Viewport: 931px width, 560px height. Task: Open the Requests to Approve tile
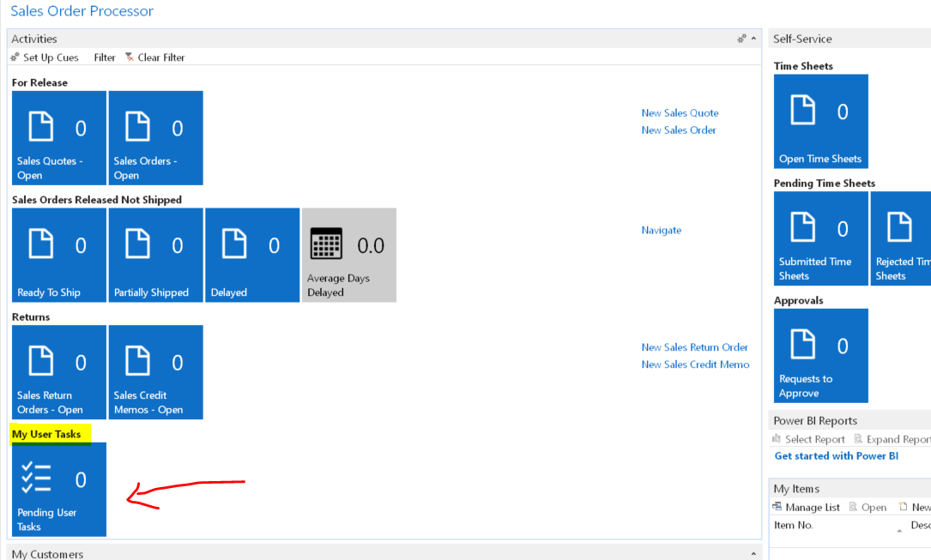tap(820, 355)
